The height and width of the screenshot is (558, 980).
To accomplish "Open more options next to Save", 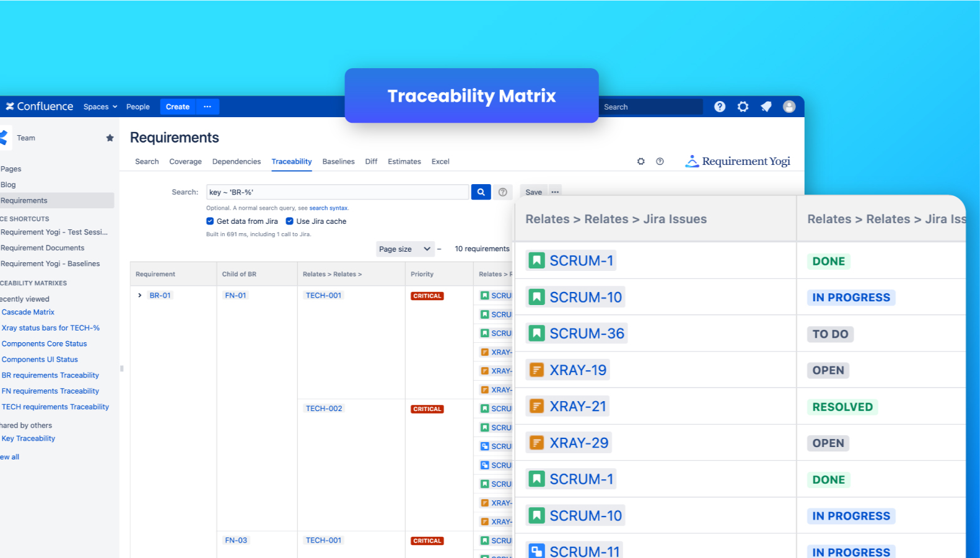I will (x=555, y=192).
